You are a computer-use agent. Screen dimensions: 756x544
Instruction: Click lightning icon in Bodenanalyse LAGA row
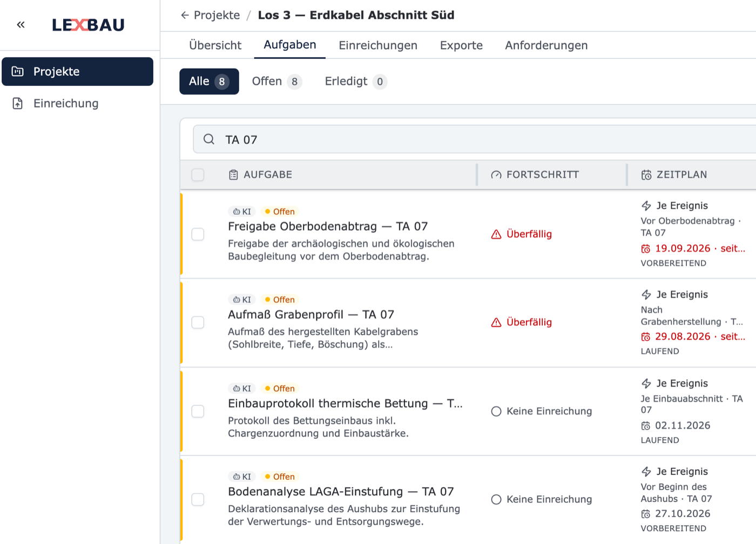pyautogui.click(x=646, y=471)
